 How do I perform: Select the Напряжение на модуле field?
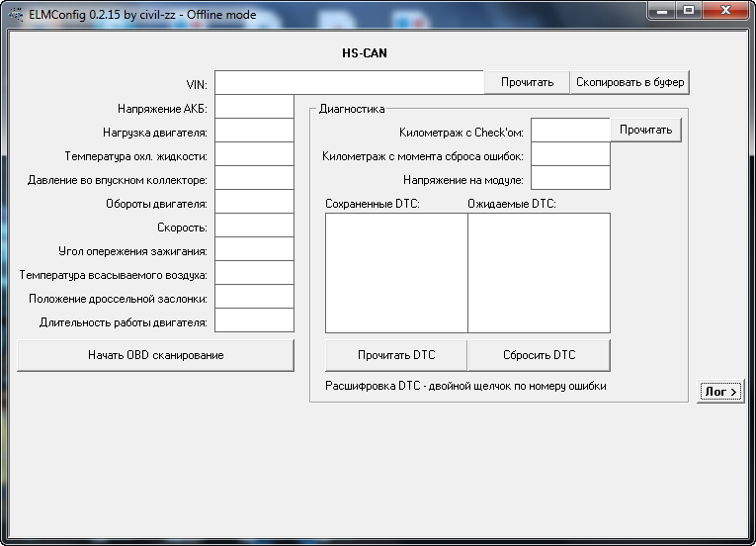point(571,178)
